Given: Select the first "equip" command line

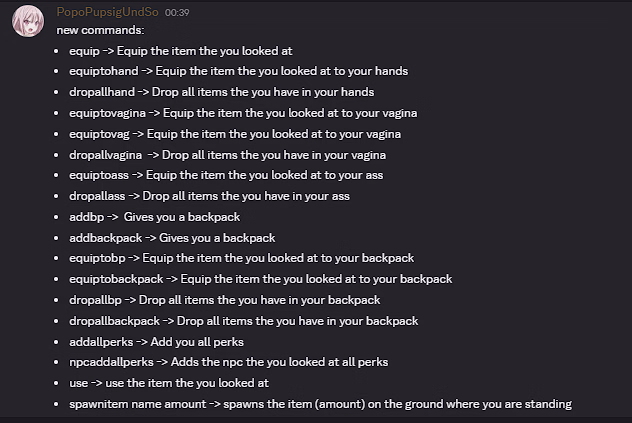Looking at the screenshot, I should (188, 50).
